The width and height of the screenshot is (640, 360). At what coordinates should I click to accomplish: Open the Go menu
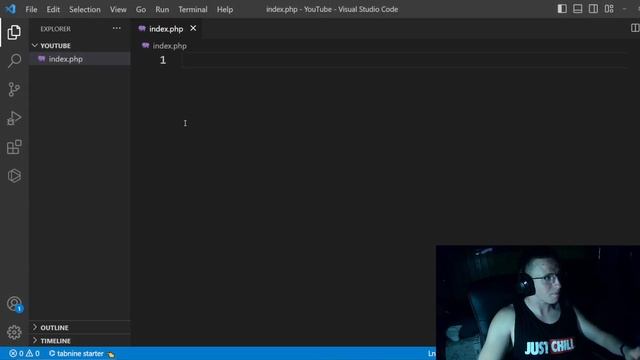[x=141, y=9]
